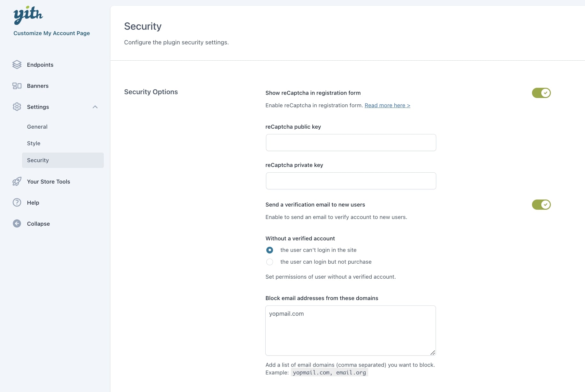
Task: Click the Settings gear icon
Action: 17,107
